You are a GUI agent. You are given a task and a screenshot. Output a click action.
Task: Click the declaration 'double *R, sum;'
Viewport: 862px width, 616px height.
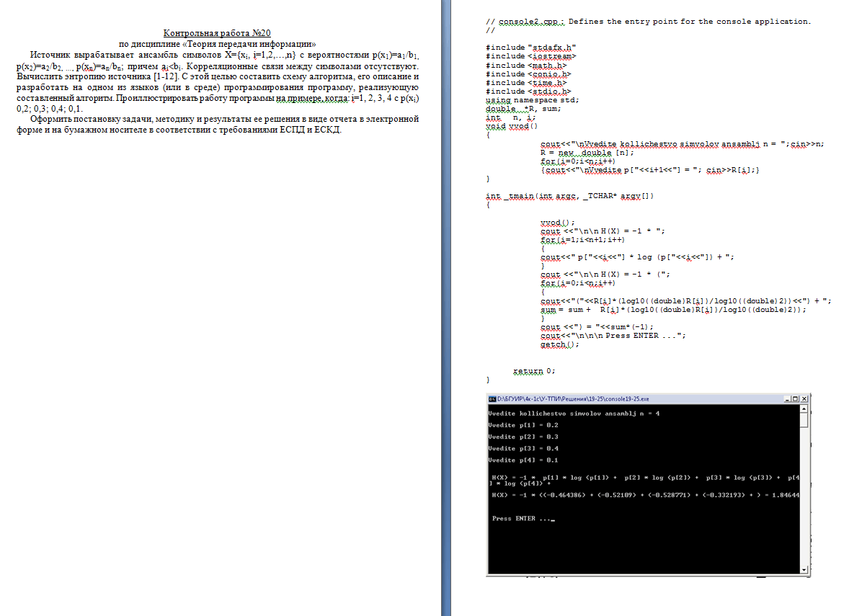(x=523, y=109)
